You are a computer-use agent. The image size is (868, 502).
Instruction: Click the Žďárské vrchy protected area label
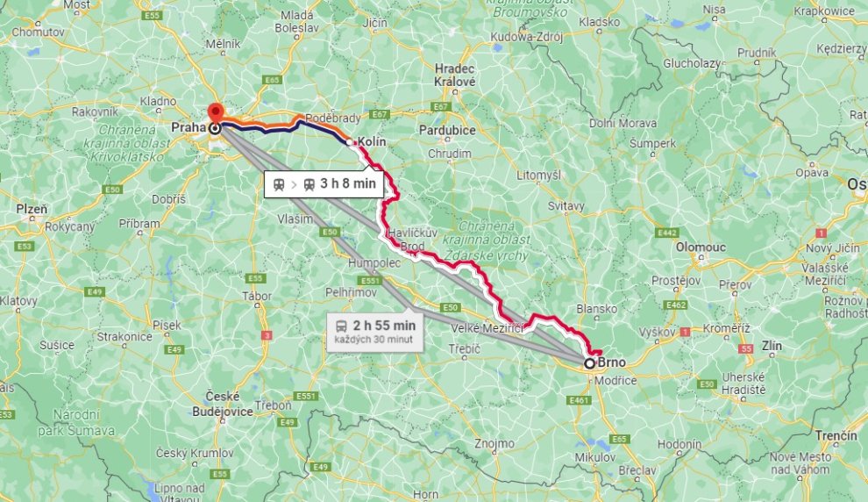point(486,240)
